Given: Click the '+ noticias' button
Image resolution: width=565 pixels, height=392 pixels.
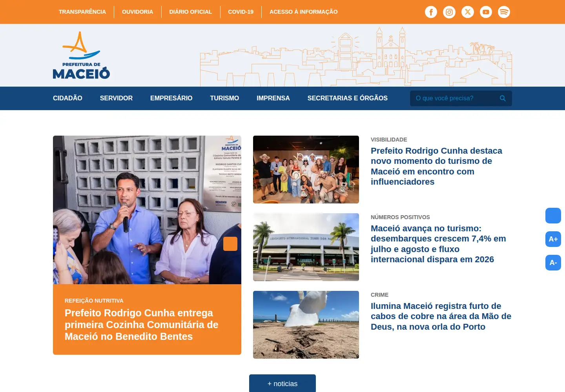Looking at the screenshot, I should 282,383.
